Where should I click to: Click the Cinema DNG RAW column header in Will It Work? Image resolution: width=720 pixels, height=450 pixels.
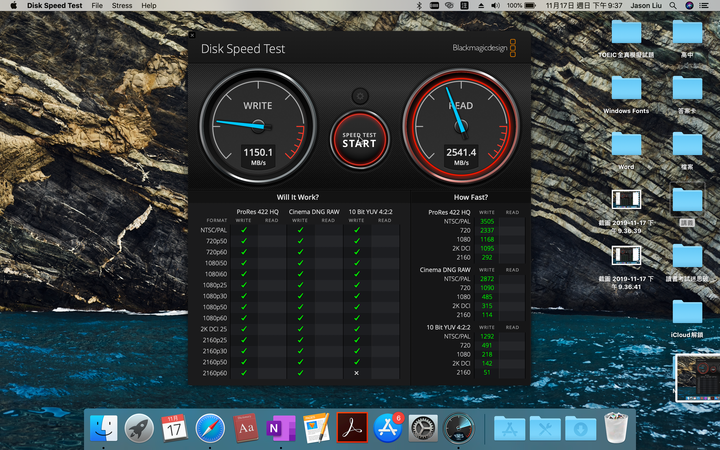click(314, 212)
